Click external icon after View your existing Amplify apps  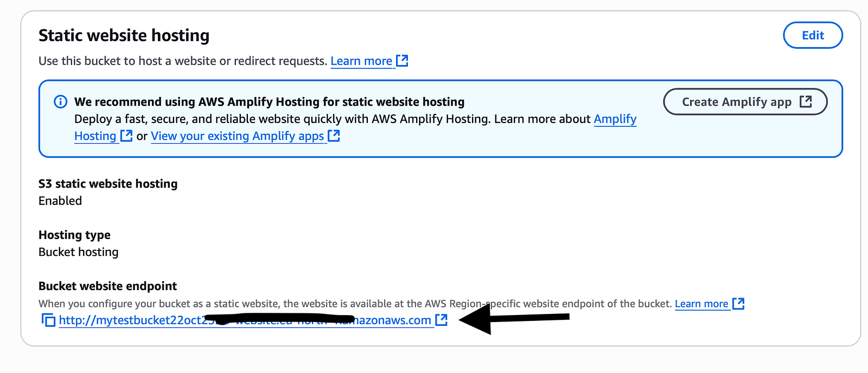334,136
